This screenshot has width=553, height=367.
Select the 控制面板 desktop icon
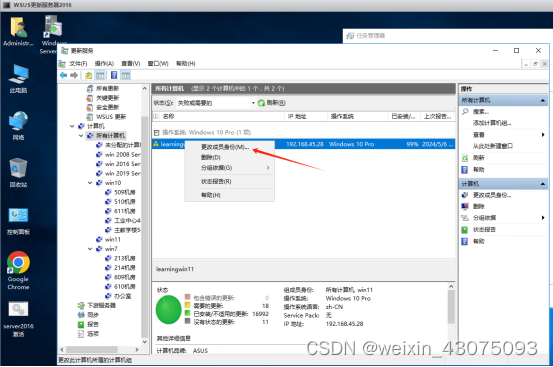[x=18, y=221]
